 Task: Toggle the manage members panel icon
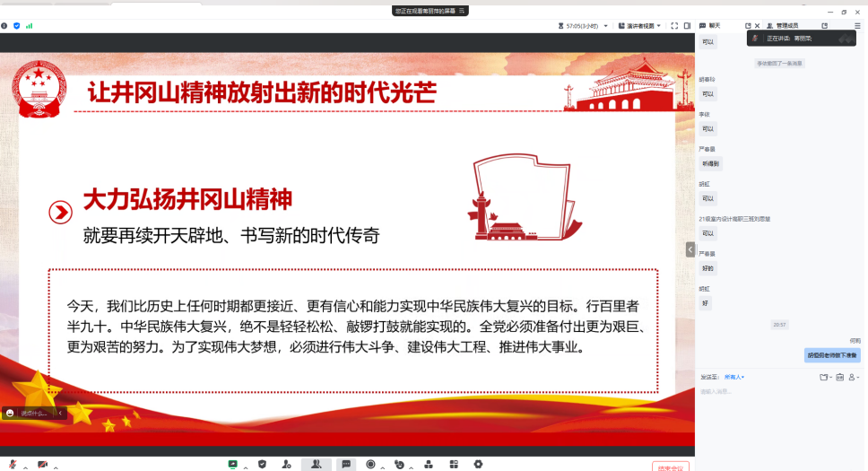316,465
